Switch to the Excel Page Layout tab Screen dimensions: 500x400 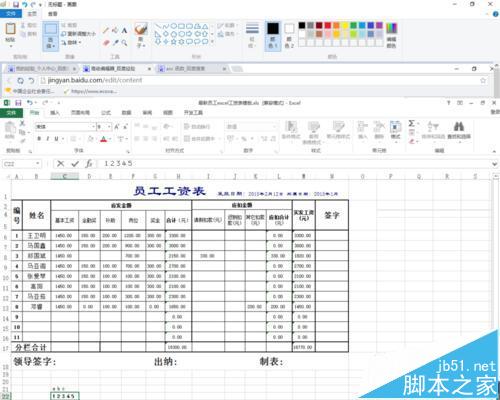pos(80,113)
